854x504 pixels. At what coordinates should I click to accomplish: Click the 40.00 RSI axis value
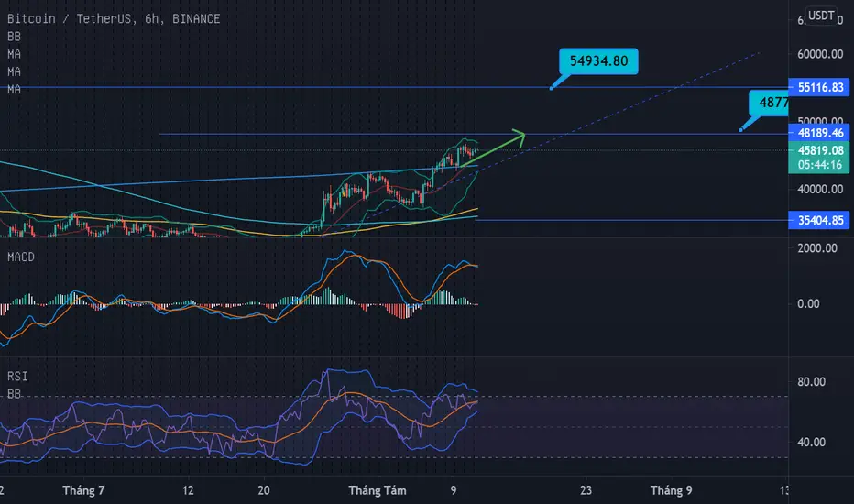(x=812, y=442)
